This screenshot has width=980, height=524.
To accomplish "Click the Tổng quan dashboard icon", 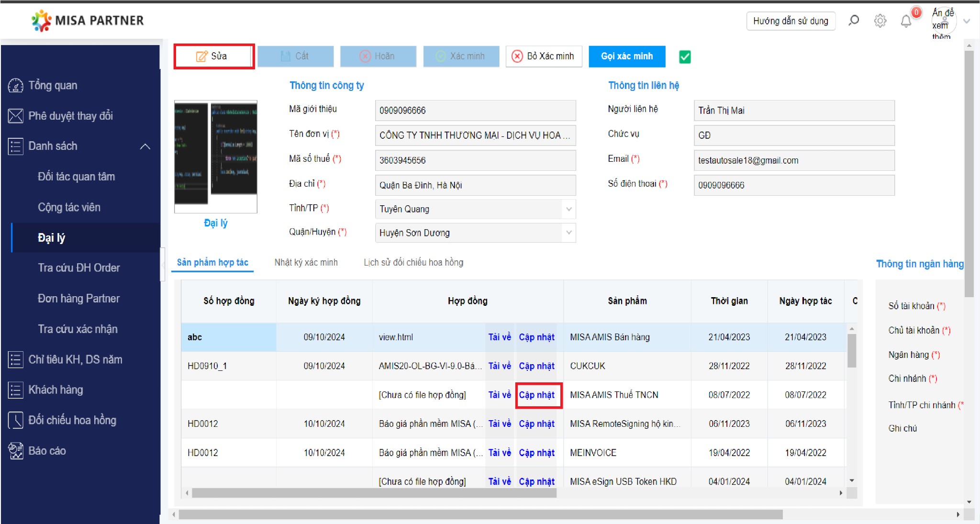I will [15, 86].
